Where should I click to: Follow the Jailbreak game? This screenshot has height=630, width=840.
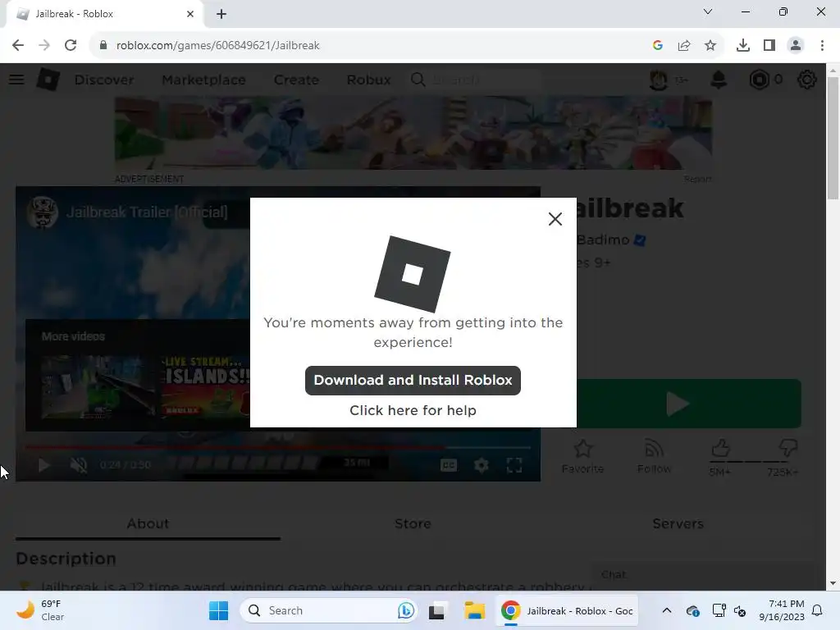(x=654, y=456)
